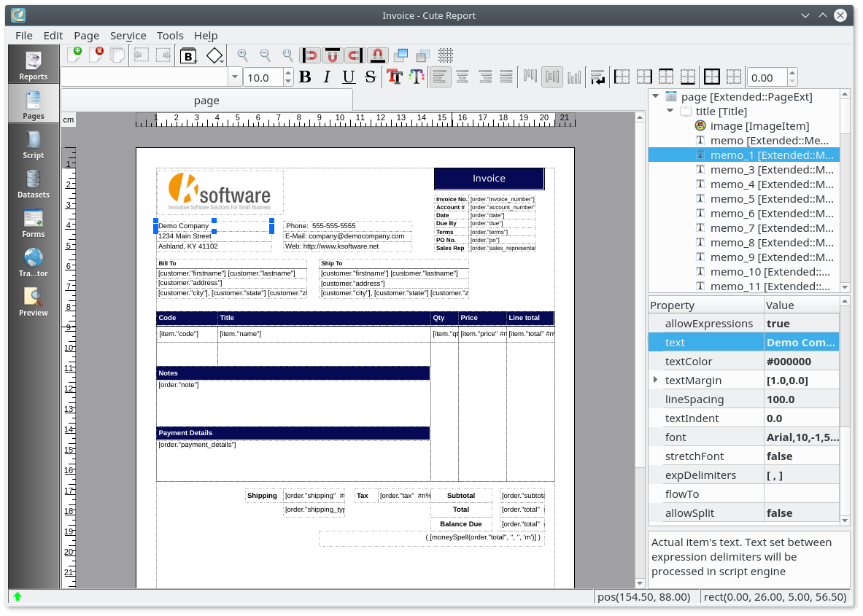This screenshot has width=863, height=616.
Task: Toggle the grid display button
Action: (x=446, y=55)
